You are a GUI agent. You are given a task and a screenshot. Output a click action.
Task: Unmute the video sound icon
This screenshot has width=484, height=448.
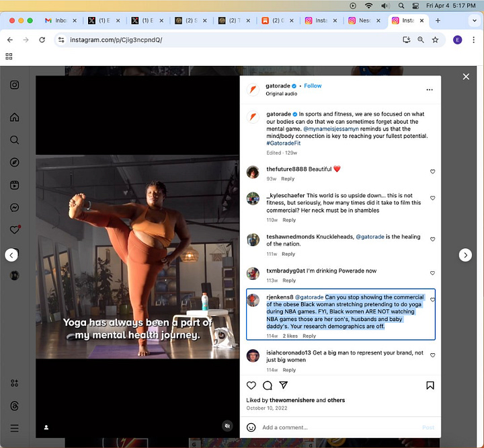(x=227, y=426)
